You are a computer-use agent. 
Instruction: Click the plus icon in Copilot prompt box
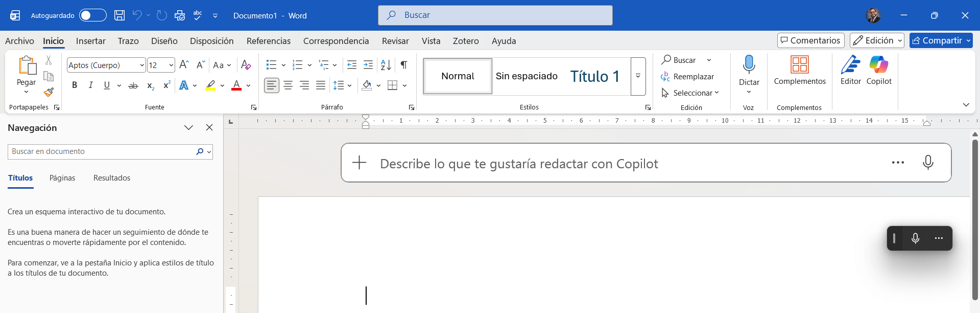[x=360, y=163]
